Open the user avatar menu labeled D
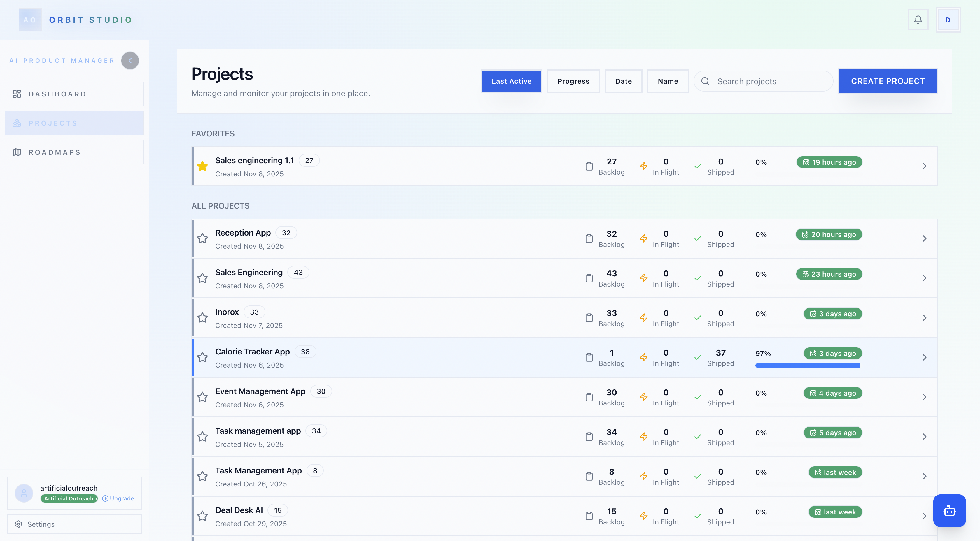This screenshot has width=980, height=541. [948, 20]
